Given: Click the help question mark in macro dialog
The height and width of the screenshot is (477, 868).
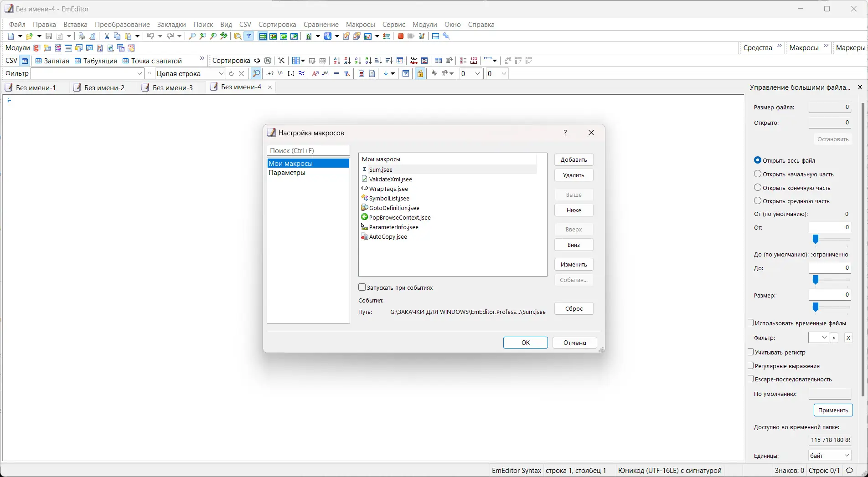Looking at the screenshot, I should [565, 133].
